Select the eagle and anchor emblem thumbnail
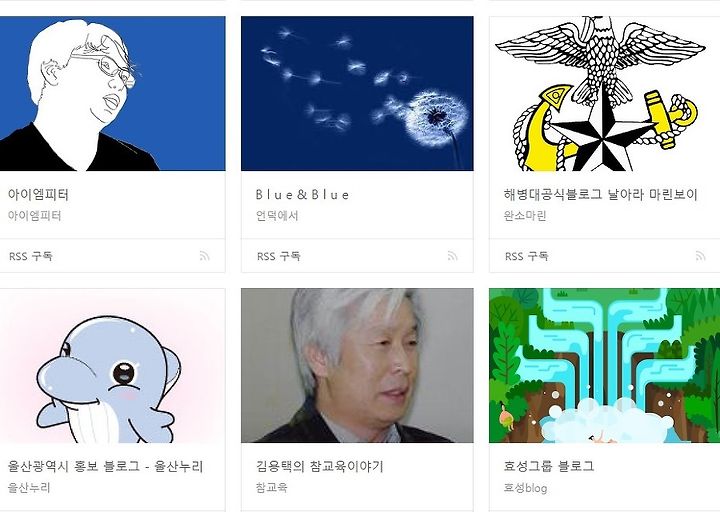 pyautogui.click(x=604, y=94)
